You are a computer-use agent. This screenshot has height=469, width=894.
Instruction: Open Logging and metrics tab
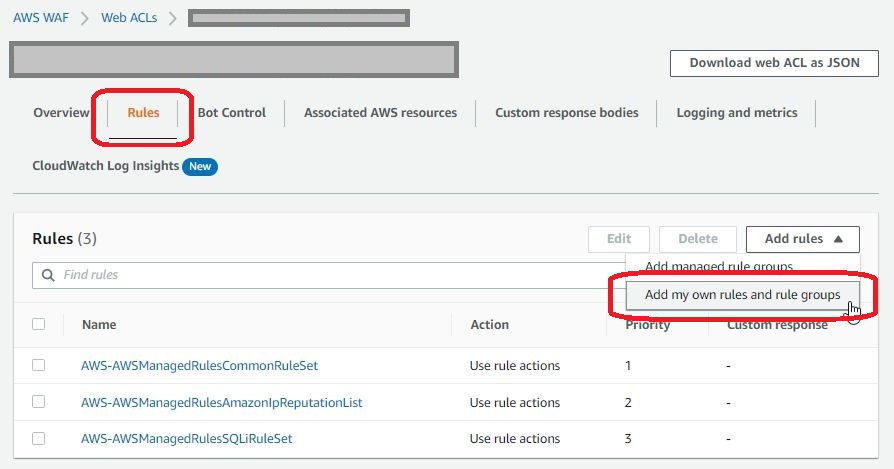click(x=737, y=113)
